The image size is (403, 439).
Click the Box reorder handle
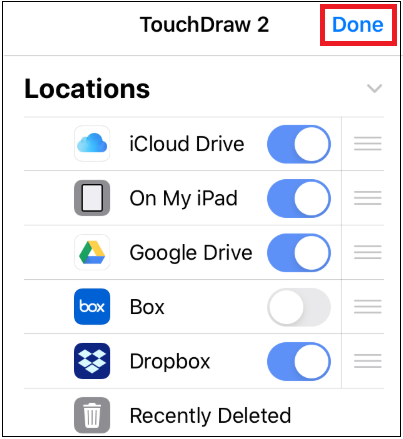tap(368, 307)
